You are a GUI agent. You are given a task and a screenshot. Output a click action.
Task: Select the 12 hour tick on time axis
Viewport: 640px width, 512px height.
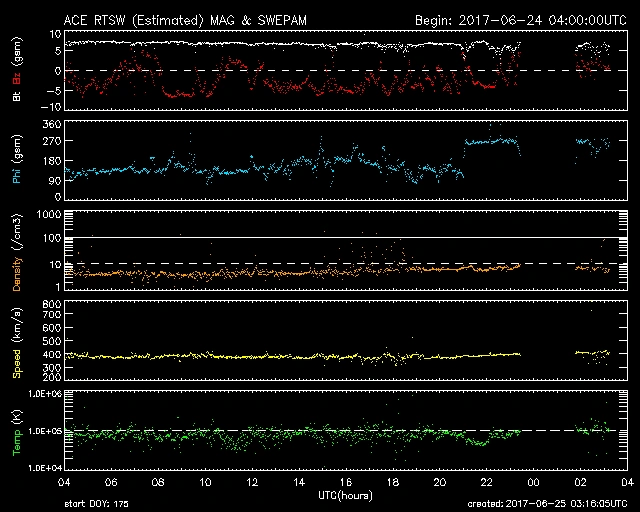[252, 482]
